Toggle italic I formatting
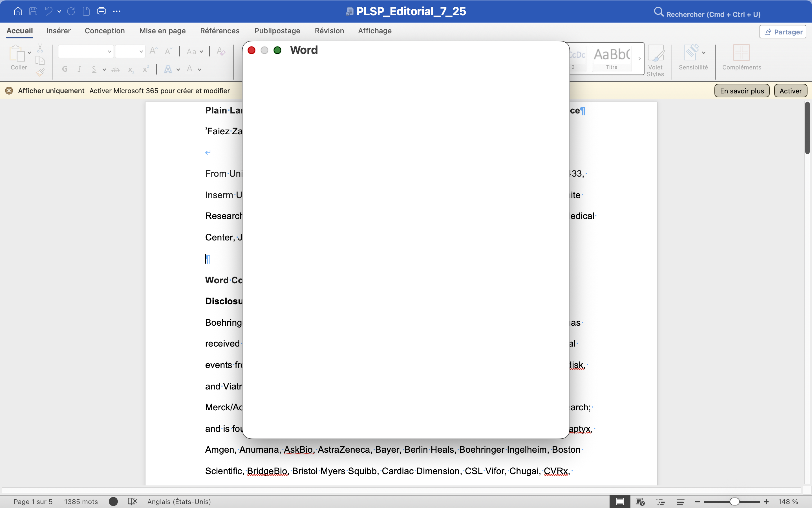The image size is (812, 508). pyautogui.click(x=79, y=69)
